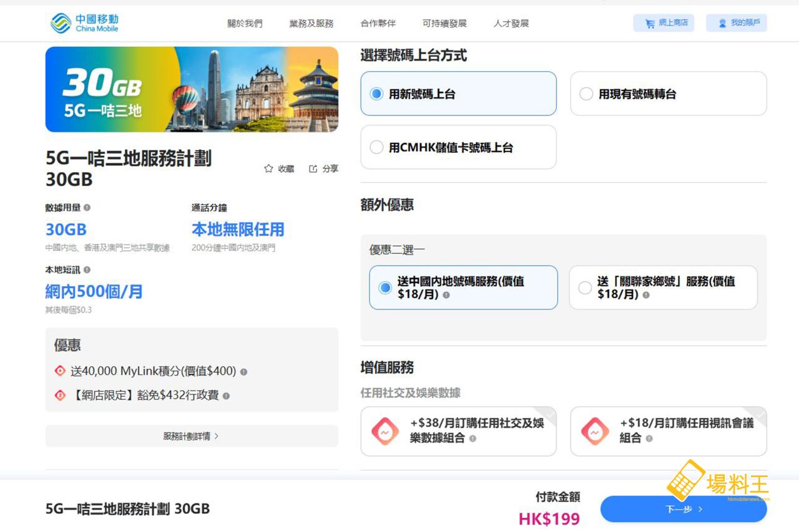Screen dimensions: 799x532
Task: Click info icon next to 數據用量
Action: tap(87, 208)
